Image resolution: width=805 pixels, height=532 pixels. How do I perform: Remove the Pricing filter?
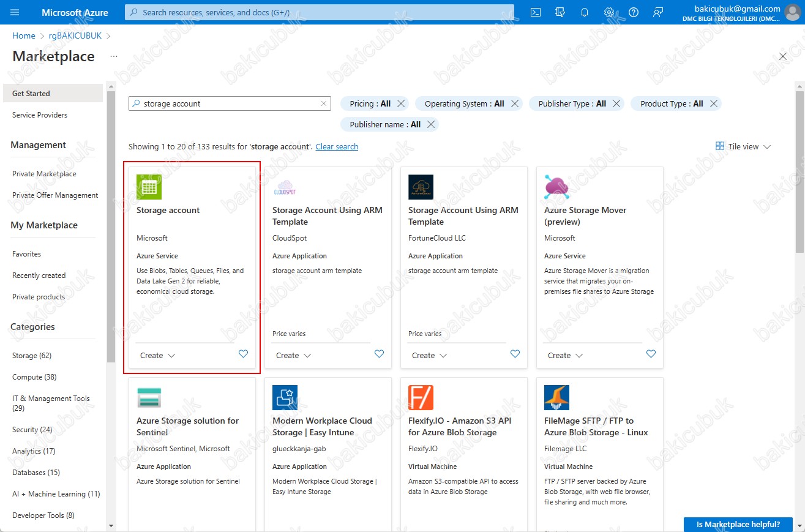[401, 103]
